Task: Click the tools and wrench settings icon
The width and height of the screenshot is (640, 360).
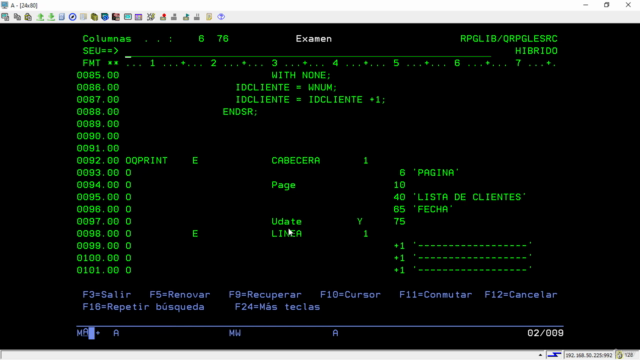Action: point(151,17)
